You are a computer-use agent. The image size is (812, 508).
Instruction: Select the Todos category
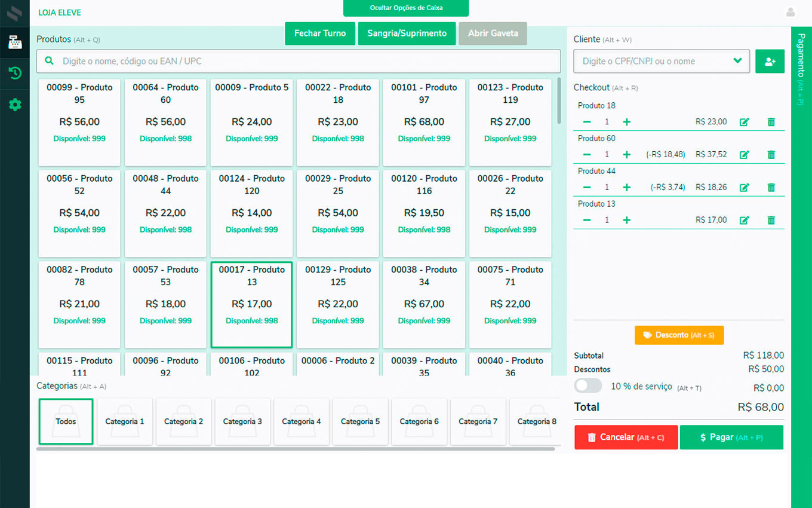[x=66, y=421]
